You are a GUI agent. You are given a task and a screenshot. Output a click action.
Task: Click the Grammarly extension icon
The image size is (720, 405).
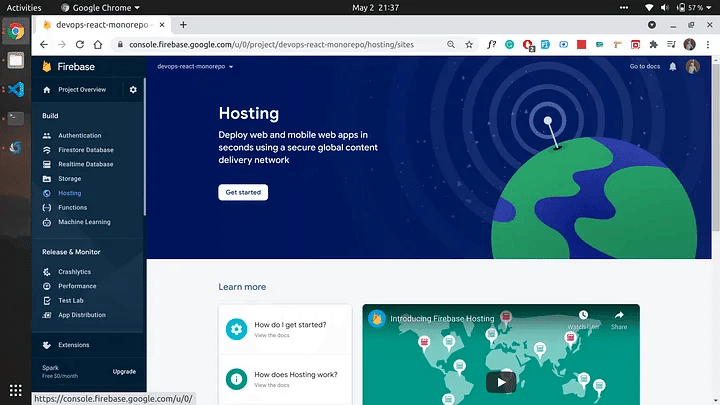(x=509, y=45)
